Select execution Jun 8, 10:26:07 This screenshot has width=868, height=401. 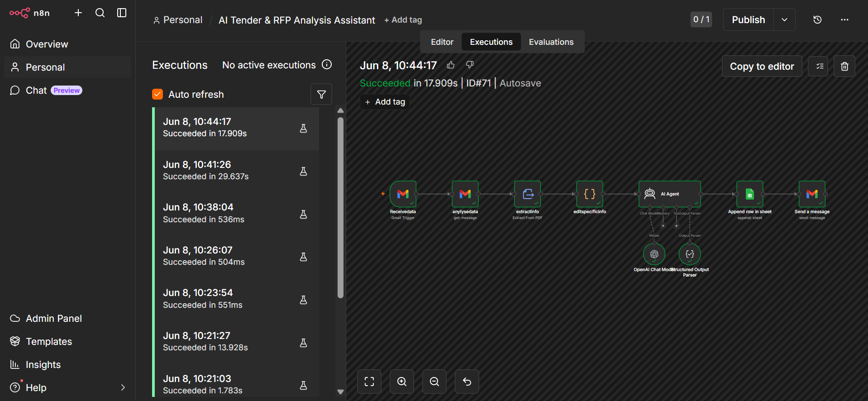coord(237,257)
